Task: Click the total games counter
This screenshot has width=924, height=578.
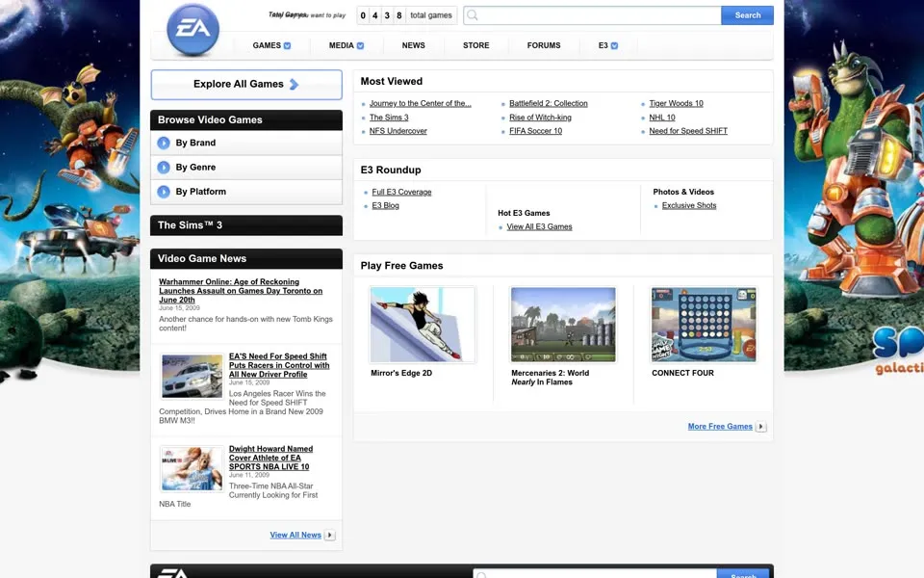Action: click(x=406, y=15)
